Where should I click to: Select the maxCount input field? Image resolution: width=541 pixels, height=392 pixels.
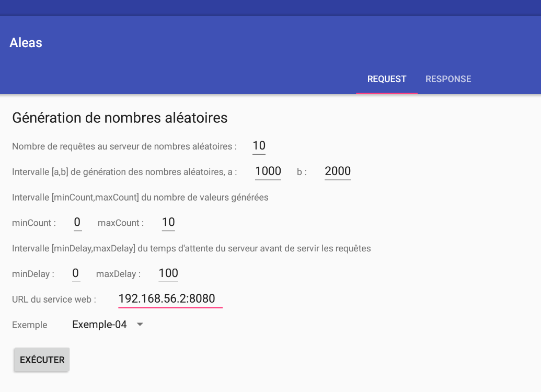pos(168,222)
